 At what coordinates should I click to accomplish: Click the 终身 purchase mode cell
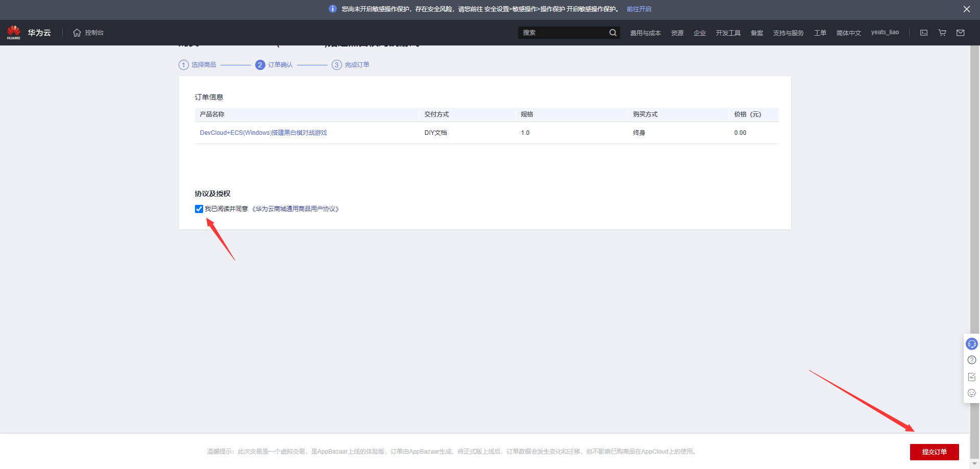639,133
